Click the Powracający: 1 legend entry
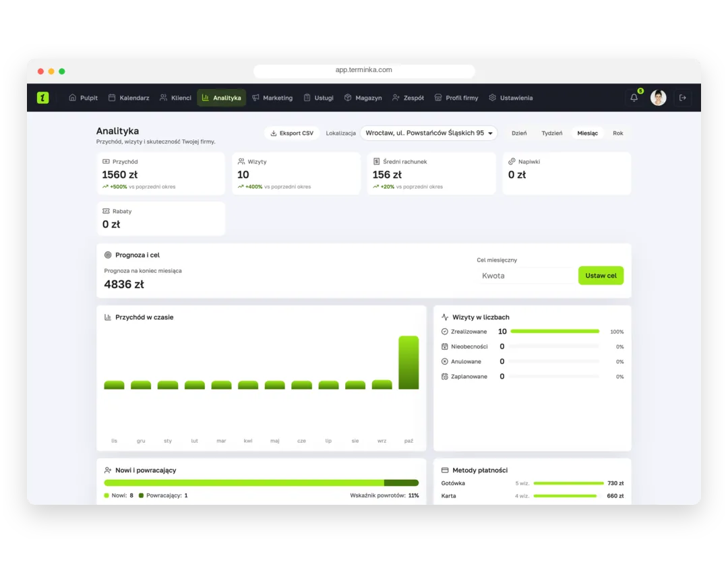The width and height of the screenshot is (728, 583). pyautogui.click(x=163, y=495)
